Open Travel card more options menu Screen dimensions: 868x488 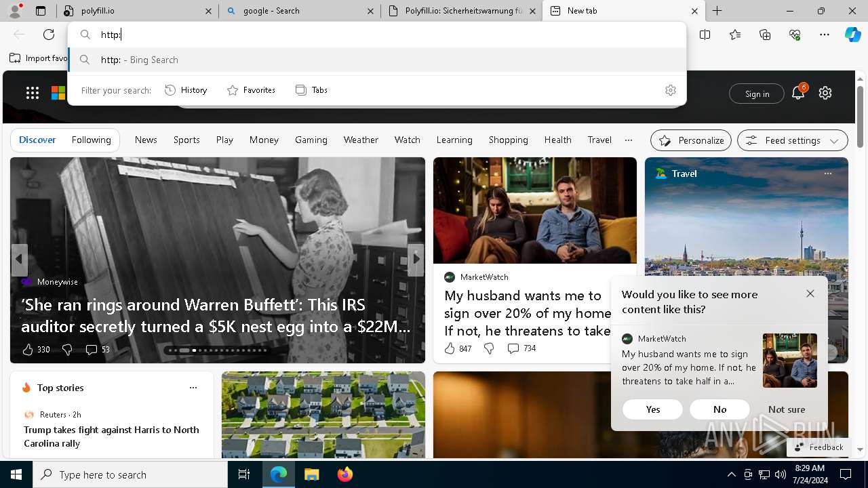tap(828, 174)
